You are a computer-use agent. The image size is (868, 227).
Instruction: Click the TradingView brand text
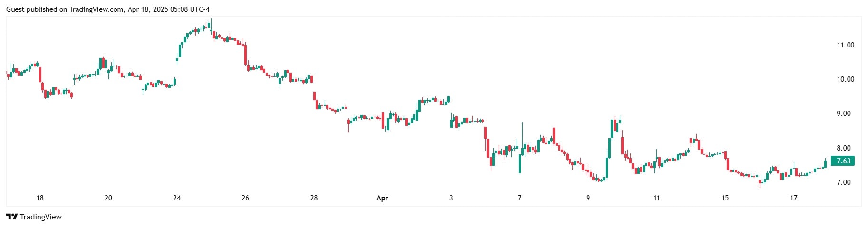(41, 217)
